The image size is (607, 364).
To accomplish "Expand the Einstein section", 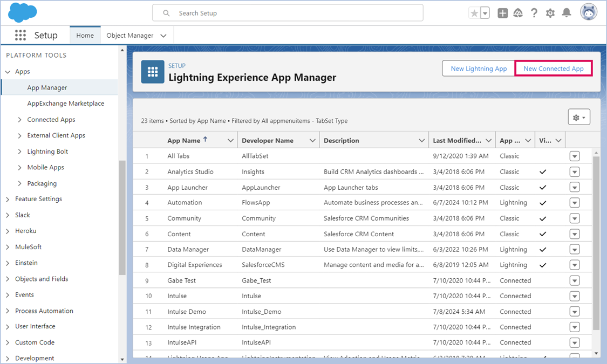I will (8, 263).
